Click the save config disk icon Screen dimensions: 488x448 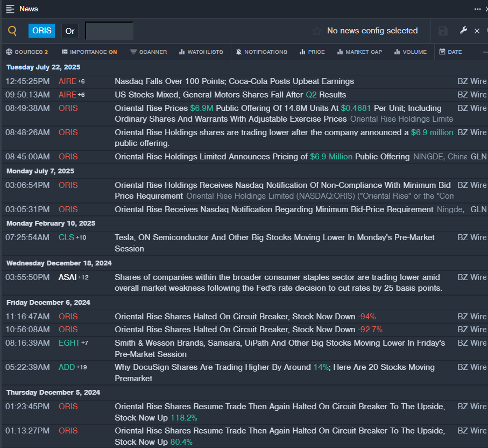click(x=443, y=31)
